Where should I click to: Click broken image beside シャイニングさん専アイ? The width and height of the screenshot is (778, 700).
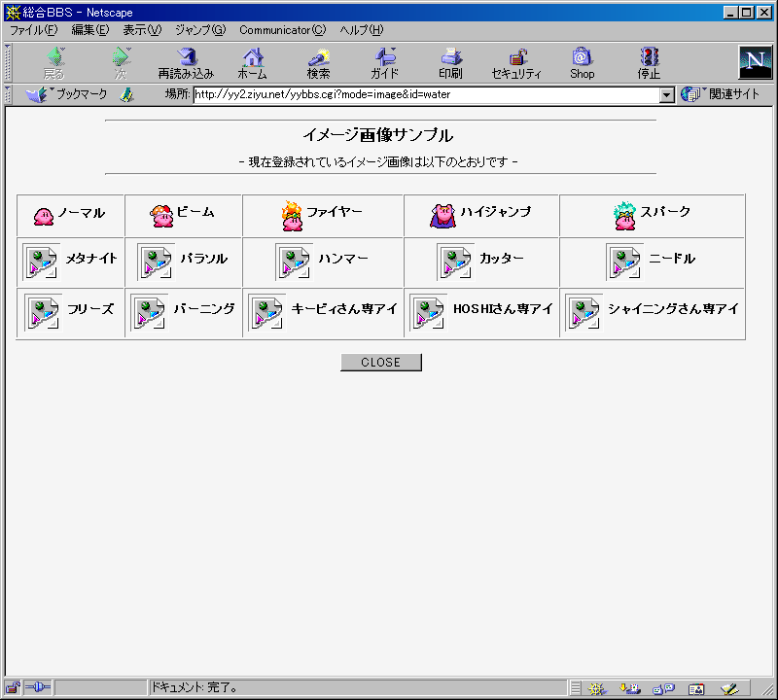584,313
